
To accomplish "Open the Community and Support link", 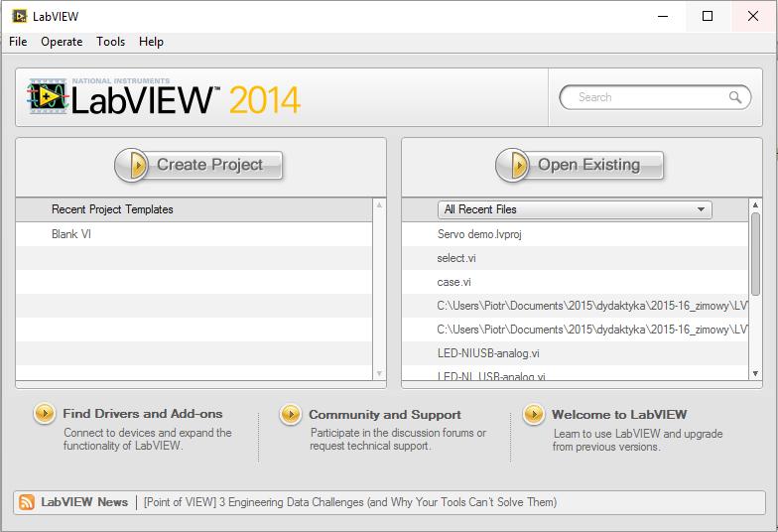I will [385, 415].
